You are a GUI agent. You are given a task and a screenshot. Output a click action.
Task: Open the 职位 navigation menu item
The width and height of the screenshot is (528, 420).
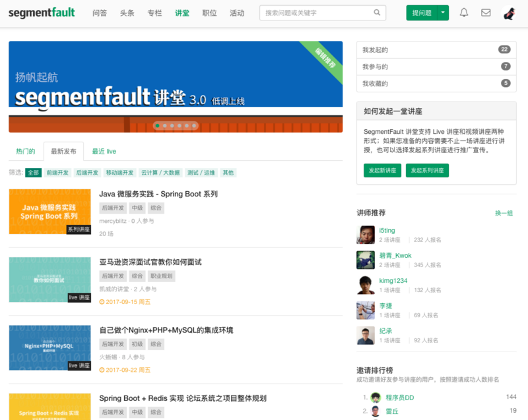click(x=209, y=13)
